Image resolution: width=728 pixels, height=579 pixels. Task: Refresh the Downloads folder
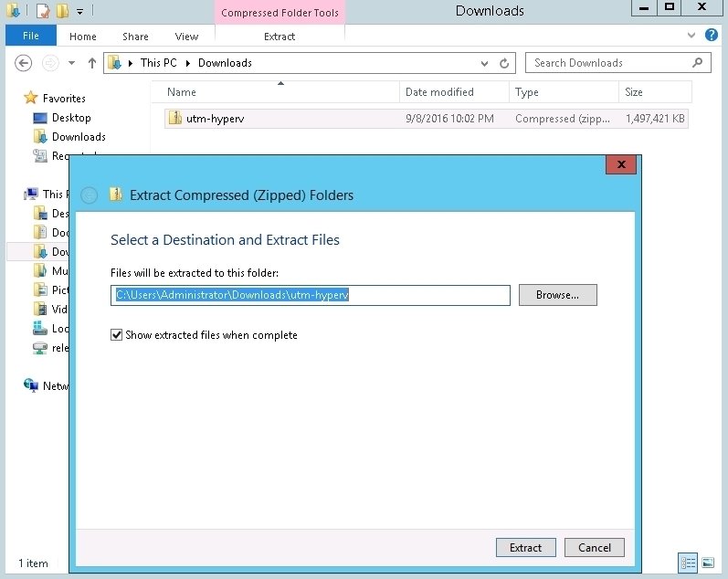click(x=504, y=63)
